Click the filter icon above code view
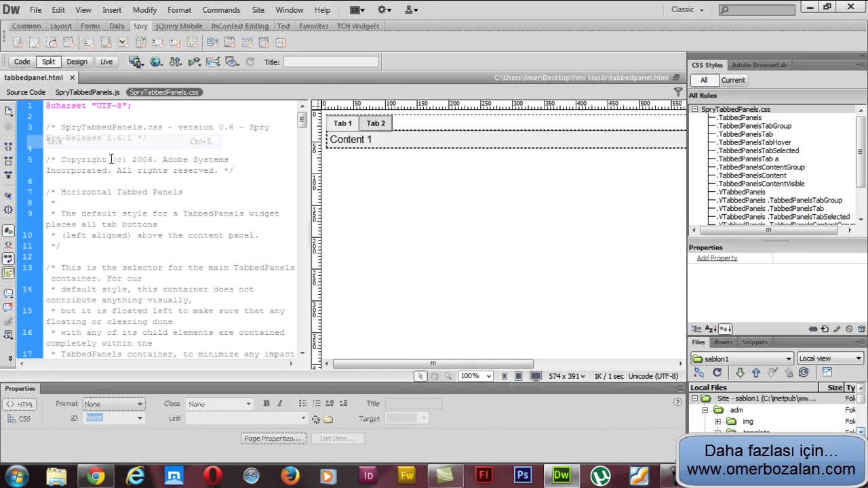 pos(678,92)
